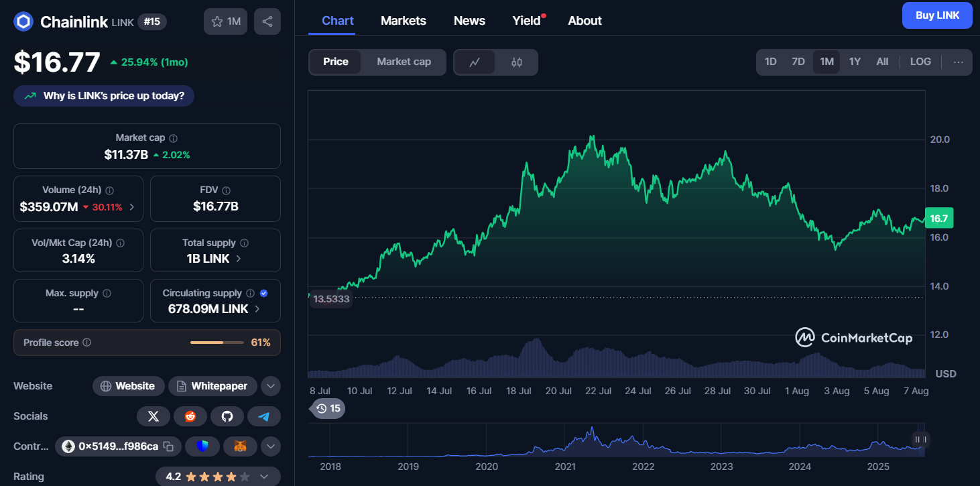Add Chainlink to watchlist with star button
The width and height of the screenshot is (980, 486).
225,21
